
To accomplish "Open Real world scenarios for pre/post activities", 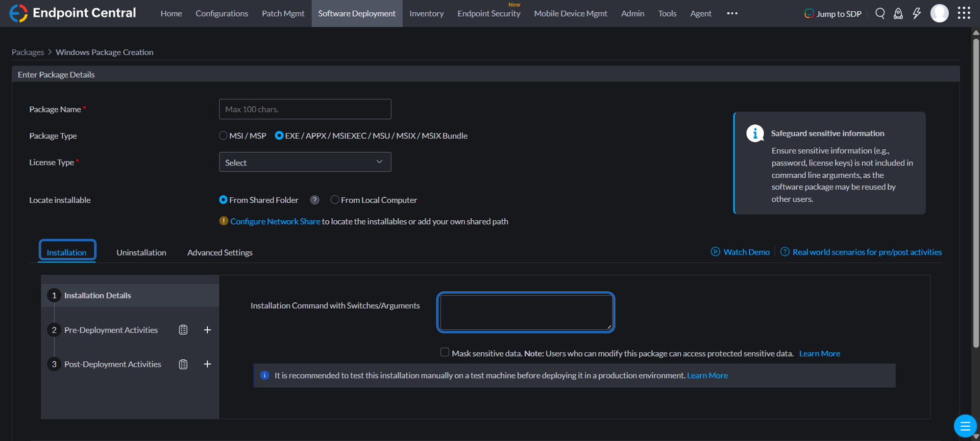I will [867, 252].
